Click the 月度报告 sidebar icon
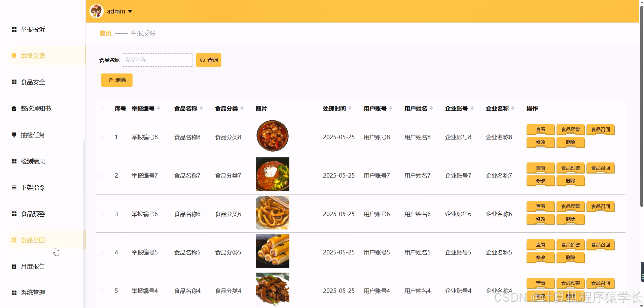644x308 pixels. tap(14, 266)
